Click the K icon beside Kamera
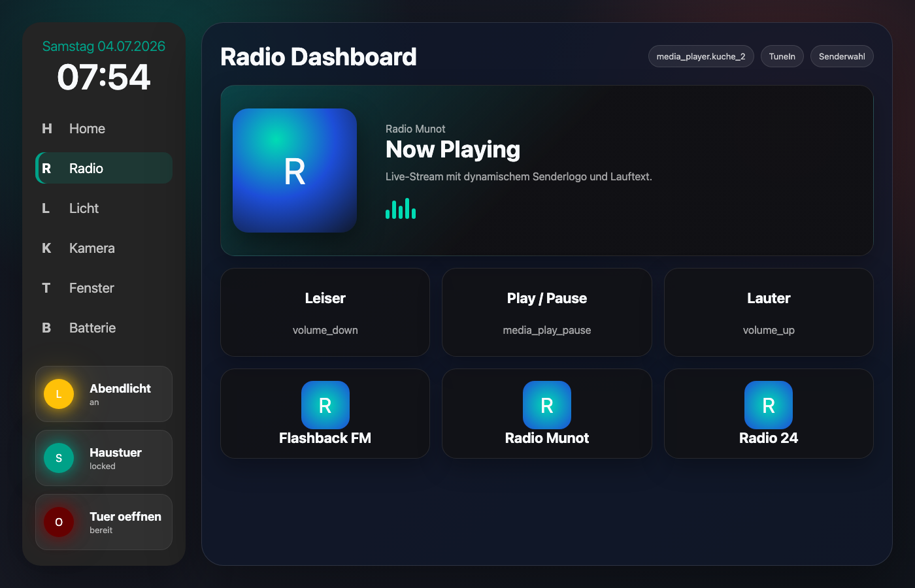915x588 pixels. tap(46, 248)
